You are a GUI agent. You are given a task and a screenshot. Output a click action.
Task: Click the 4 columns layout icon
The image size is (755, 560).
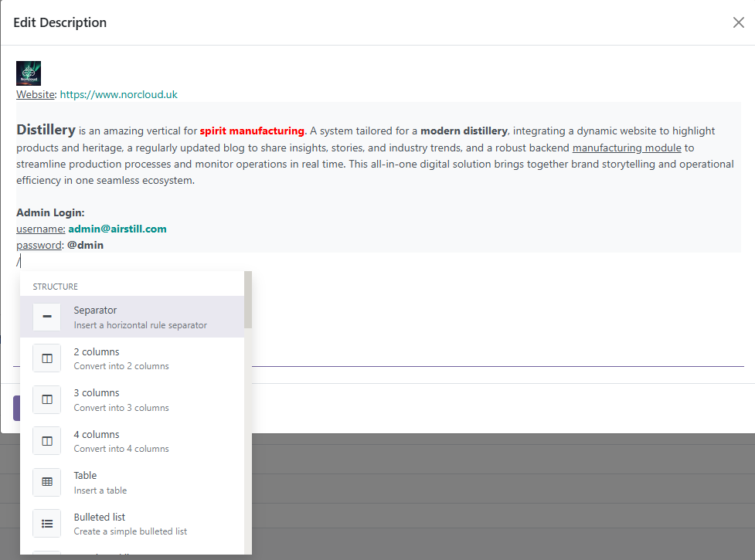(x=46, y=441)
